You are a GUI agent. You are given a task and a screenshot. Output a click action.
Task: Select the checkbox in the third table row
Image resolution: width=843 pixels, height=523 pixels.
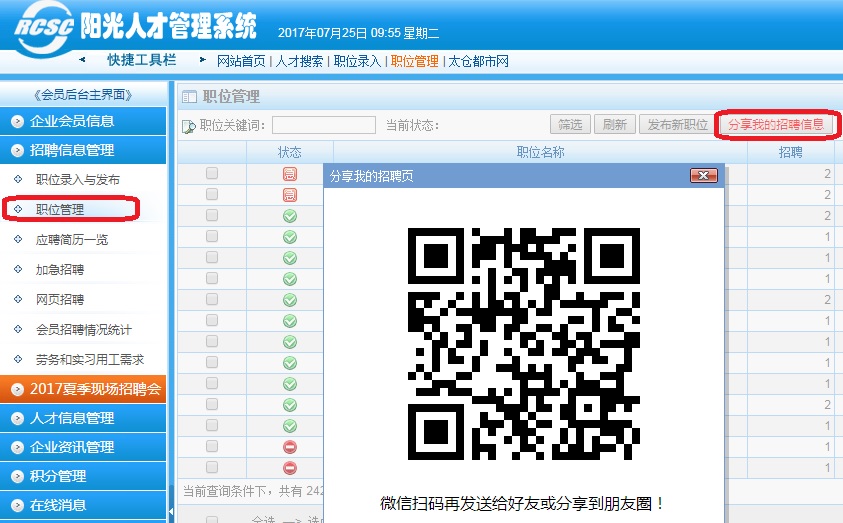coord(212,216)
